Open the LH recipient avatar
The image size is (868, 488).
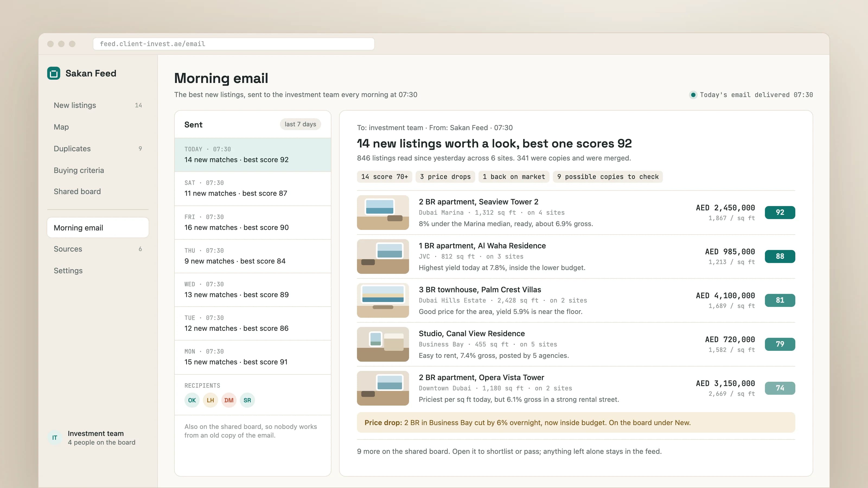pos(210,400)
